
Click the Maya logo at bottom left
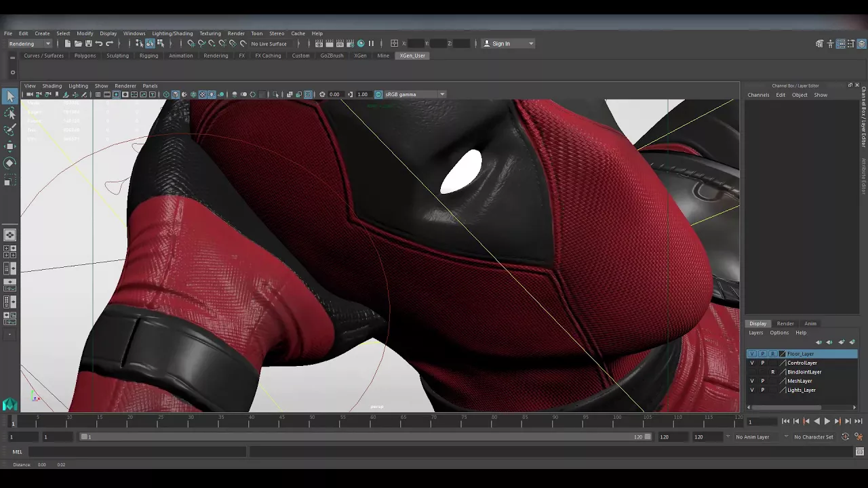[x=9, y=405]
